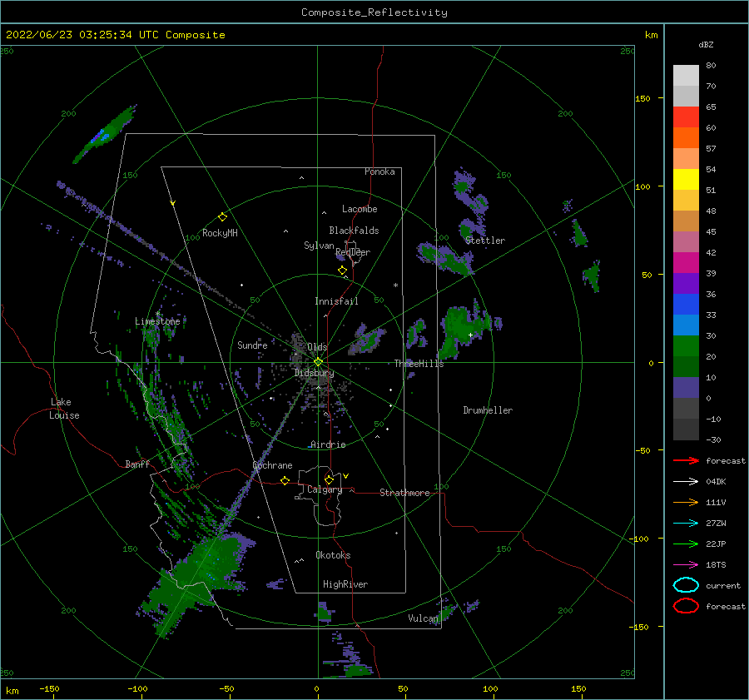The height and width of the screenshot is (700, 749).
Task: Click the Sylvan label
Action: tap(319, 246)
